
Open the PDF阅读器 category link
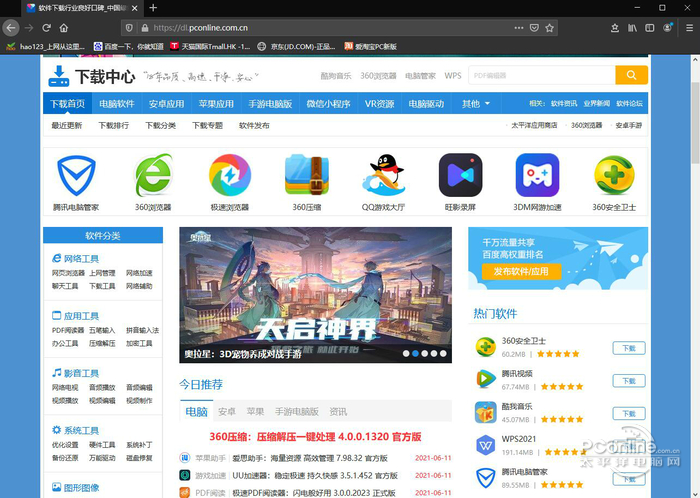pyautogui.click(x=68, y=330)
